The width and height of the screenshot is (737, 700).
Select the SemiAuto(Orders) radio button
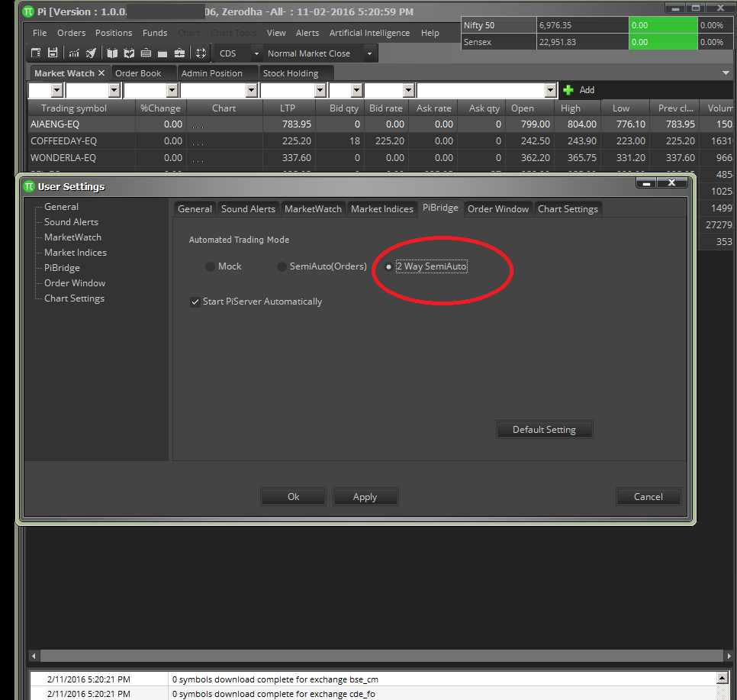tap(282, 266)
